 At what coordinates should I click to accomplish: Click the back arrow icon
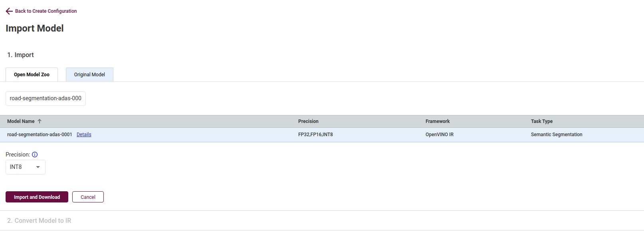coord(9,11)
